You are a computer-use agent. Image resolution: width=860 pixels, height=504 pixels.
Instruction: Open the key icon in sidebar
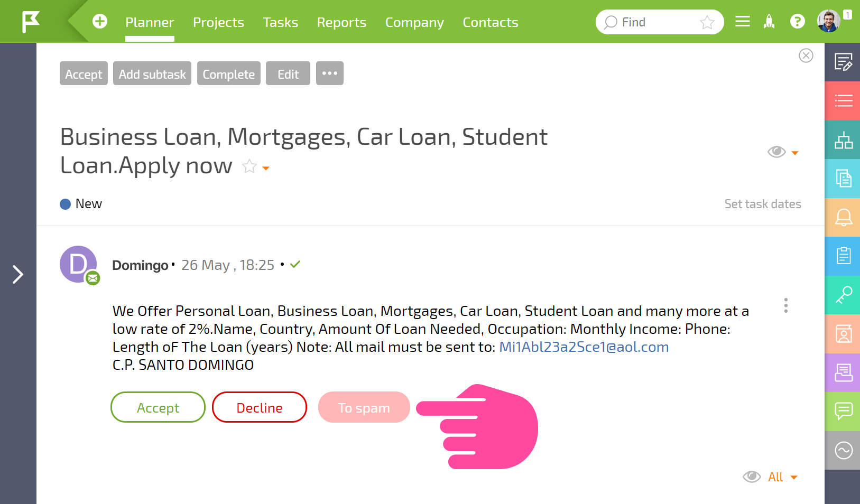(843, 295)
